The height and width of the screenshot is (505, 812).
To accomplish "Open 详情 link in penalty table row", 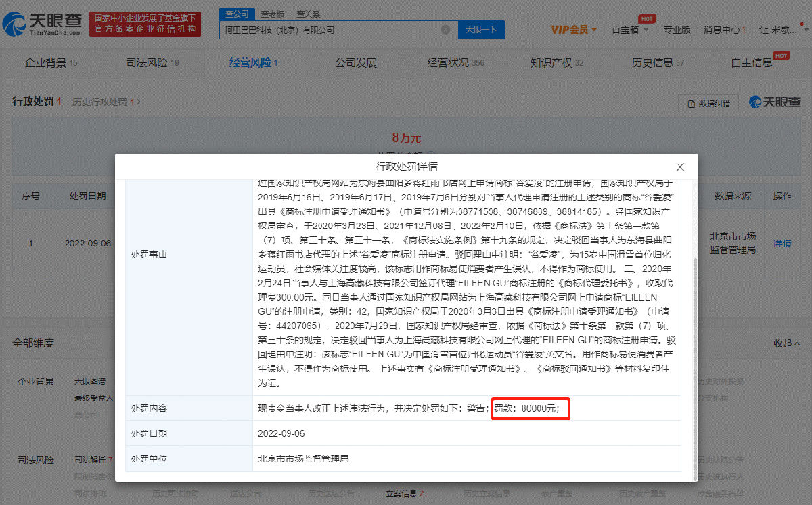I will point(782,244).
